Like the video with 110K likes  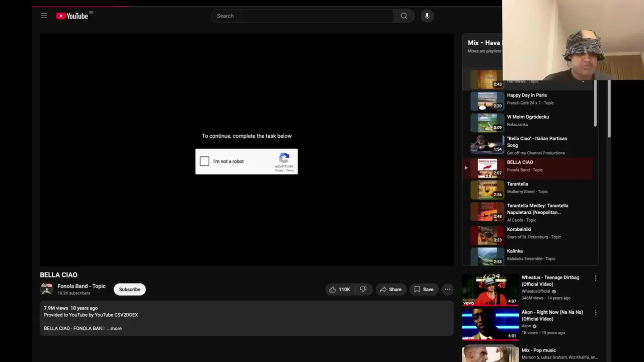[339, 289]
